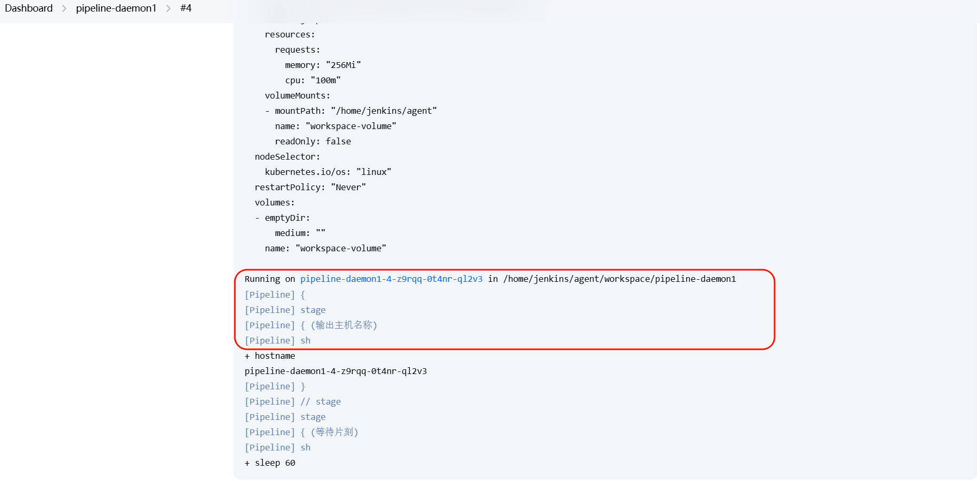Viewport: 980px width, 481px height.
Task: Click the agent workspace path /home/jenkins/agent/workspace/pipeline-daemon1
Action: 619,279
